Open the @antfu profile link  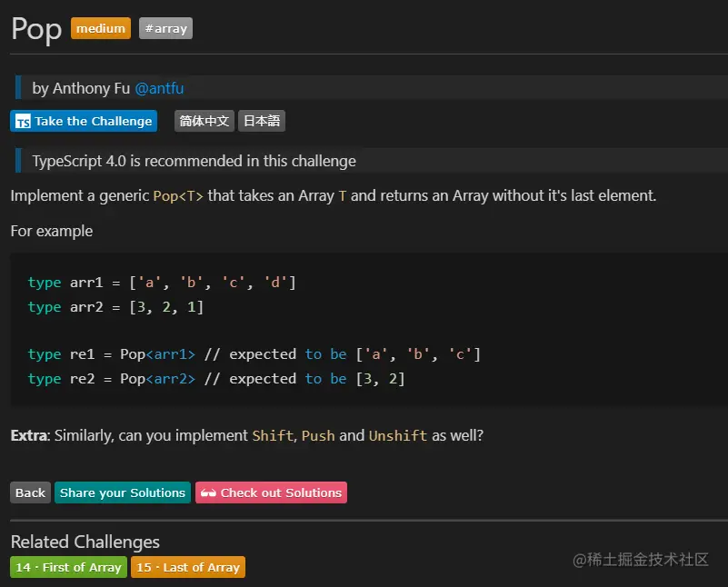click(x=159, y=88)
